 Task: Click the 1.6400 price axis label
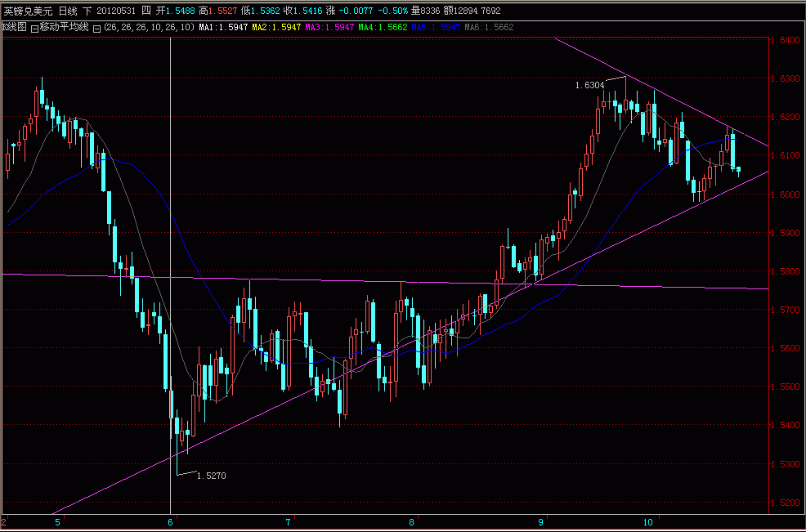[786, 40]
